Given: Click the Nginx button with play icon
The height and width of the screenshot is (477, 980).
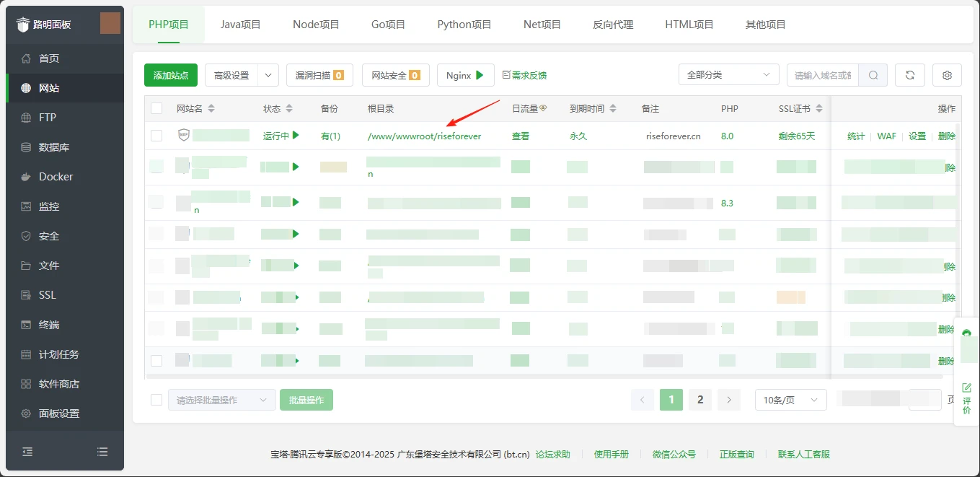Looking at the screenshot, I should [466, 75].
